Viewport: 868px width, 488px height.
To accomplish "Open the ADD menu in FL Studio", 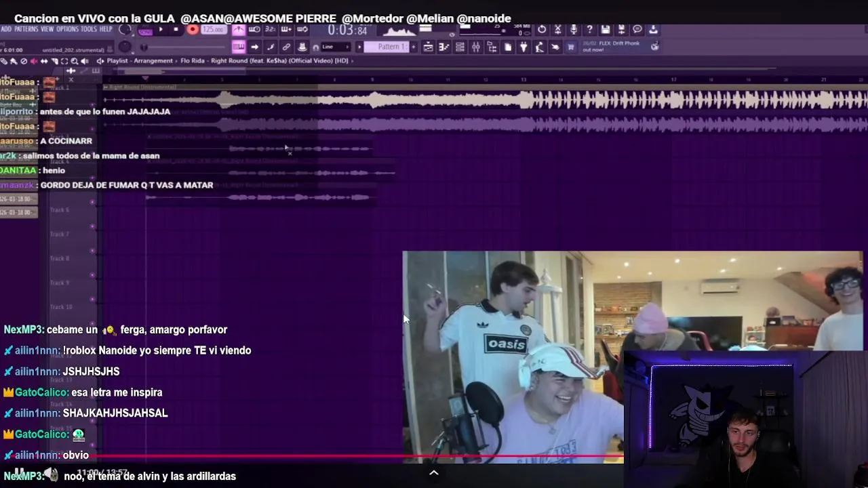I will pos(6,29).
